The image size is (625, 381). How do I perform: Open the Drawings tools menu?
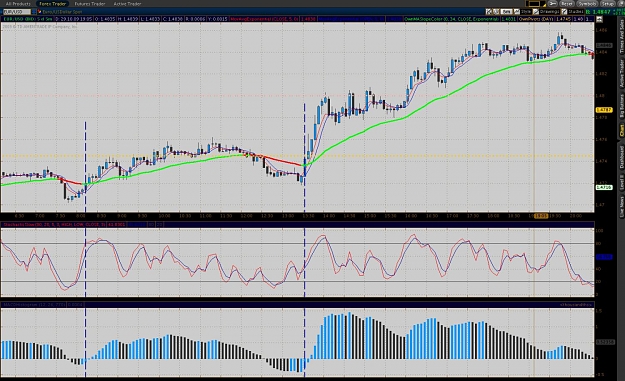tap(546, 12)
